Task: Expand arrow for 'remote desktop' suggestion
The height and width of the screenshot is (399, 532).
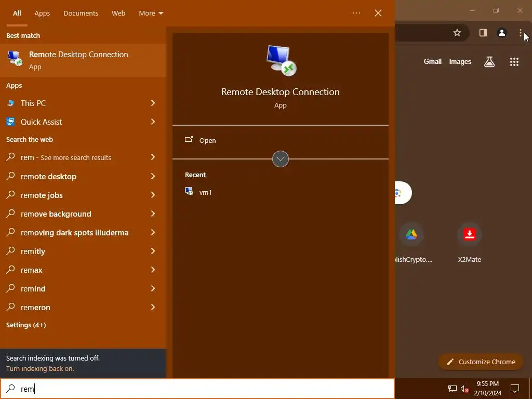Action: [153, 176]
